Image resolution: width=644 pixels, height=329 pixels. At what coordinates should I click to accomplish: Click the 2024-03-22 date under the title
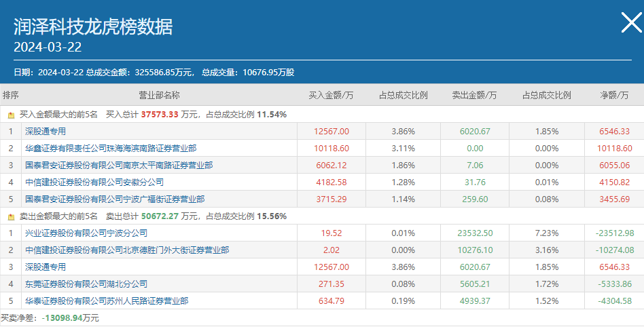click(x=48, y=47)
